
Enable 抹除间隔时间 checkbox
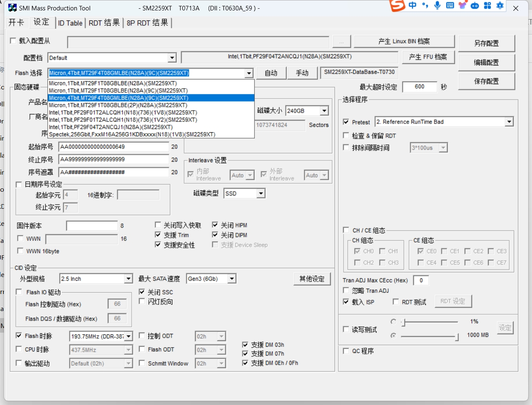[346, 147]
